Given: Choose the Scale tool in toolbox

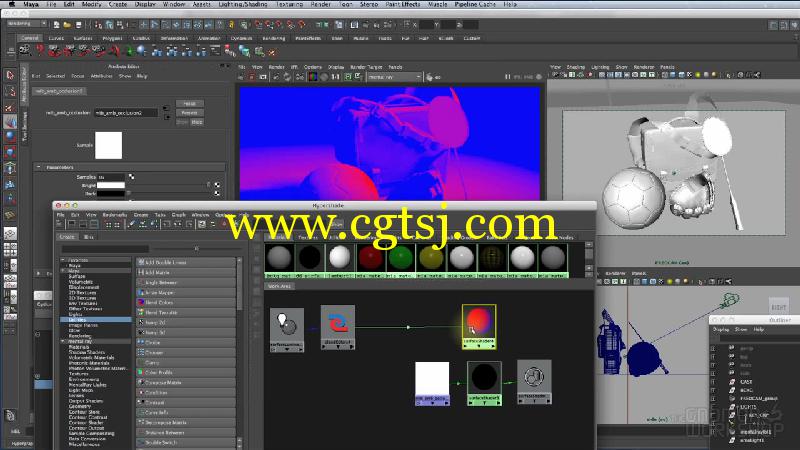Looking at the screenshot, I should click(10, 152).
